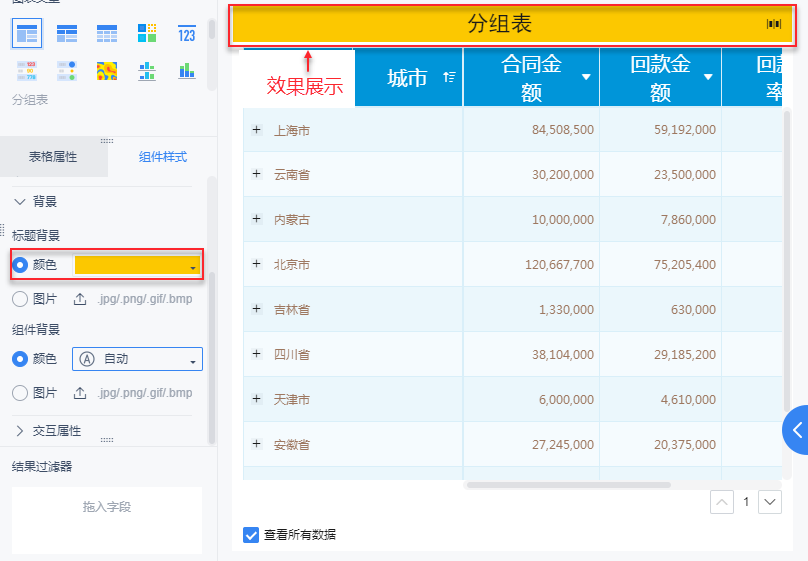Collapse the 背景 section
808x561 pixels.
[20, 201]
